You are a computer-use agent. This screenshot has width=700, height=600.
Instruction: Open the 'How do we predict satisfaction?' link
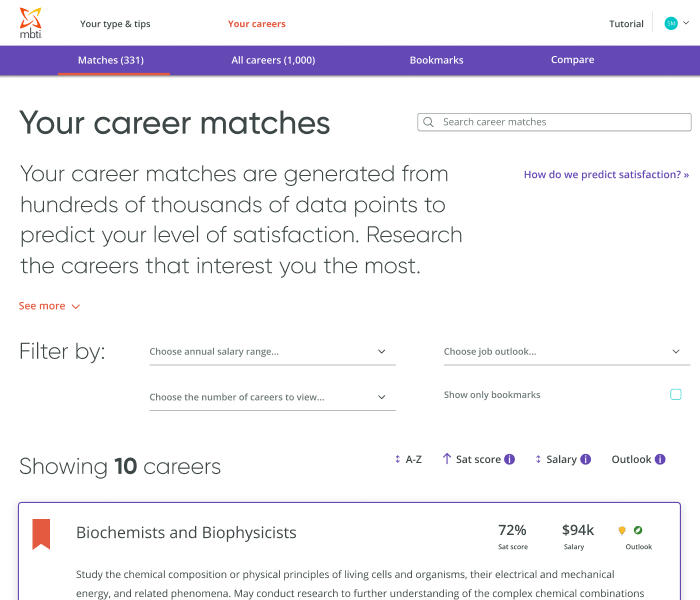pos(606,175)
